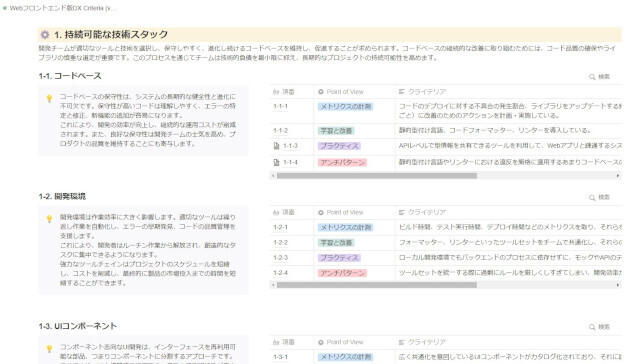The height and width of the screenshot is (364, 640).
Task: Open the Webフロントエンド版DX Criteria breadcrumb
Action: (x=62, y=8)
